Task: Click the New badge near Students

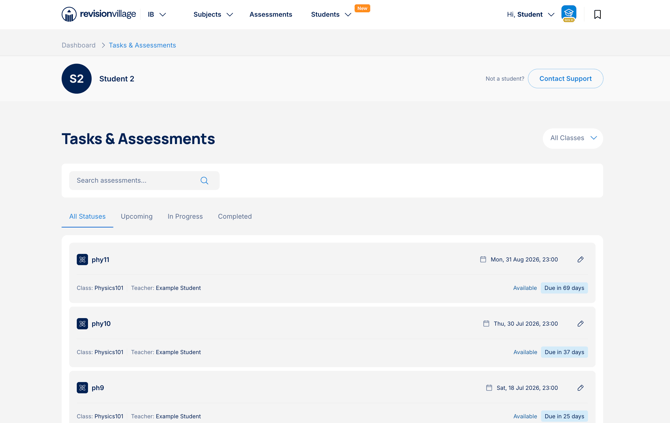Action: tap(362, 8)
